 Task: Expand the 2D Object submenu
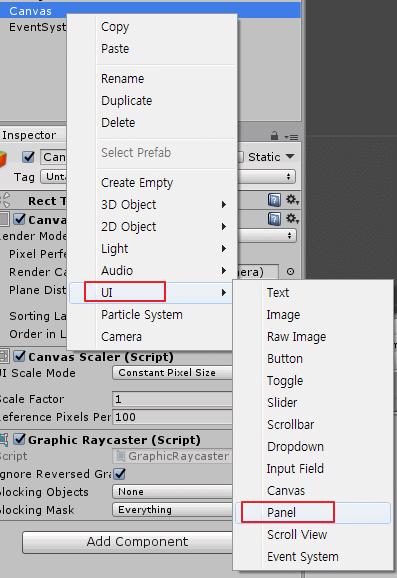(152, 227)
